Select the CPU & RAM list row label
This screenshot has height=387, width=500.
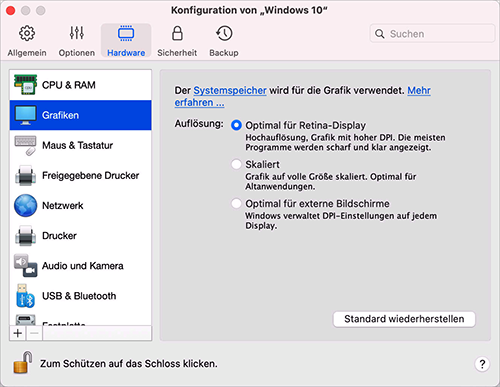pos(69,85)
